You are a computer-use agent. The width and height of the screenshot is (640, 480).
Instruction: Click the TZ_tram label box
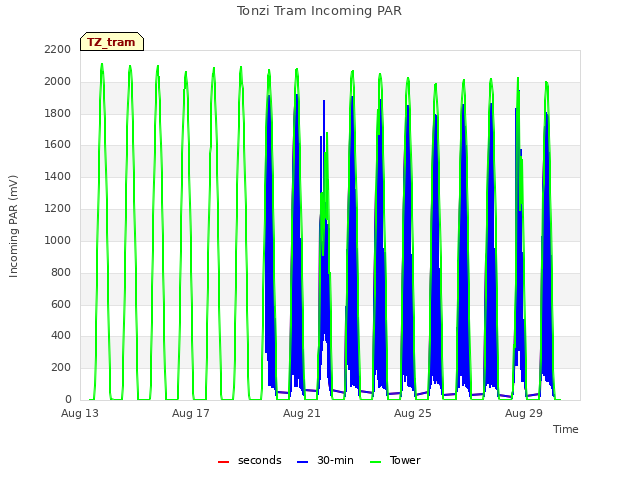coord(112,42)
